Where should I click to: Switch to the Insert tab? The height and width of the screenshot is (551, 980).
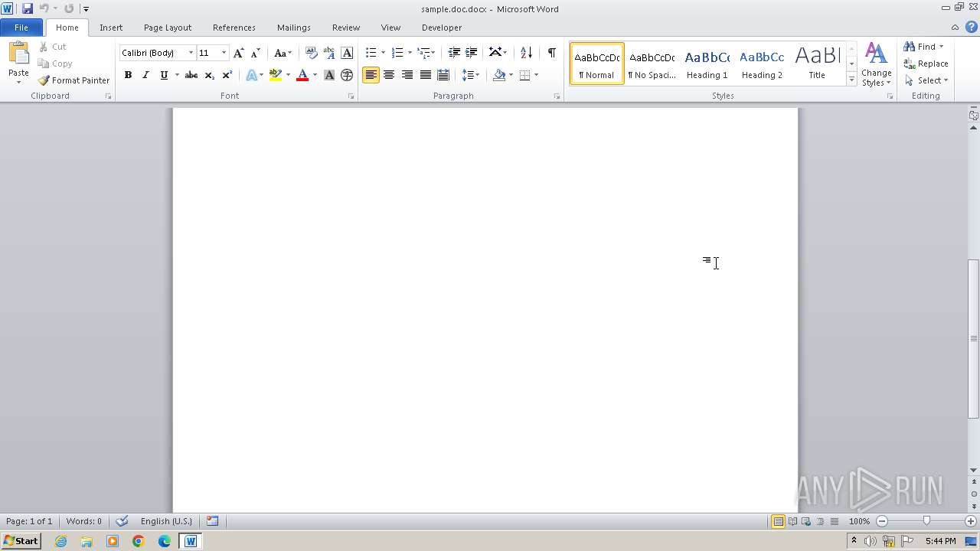pos(111,28)
